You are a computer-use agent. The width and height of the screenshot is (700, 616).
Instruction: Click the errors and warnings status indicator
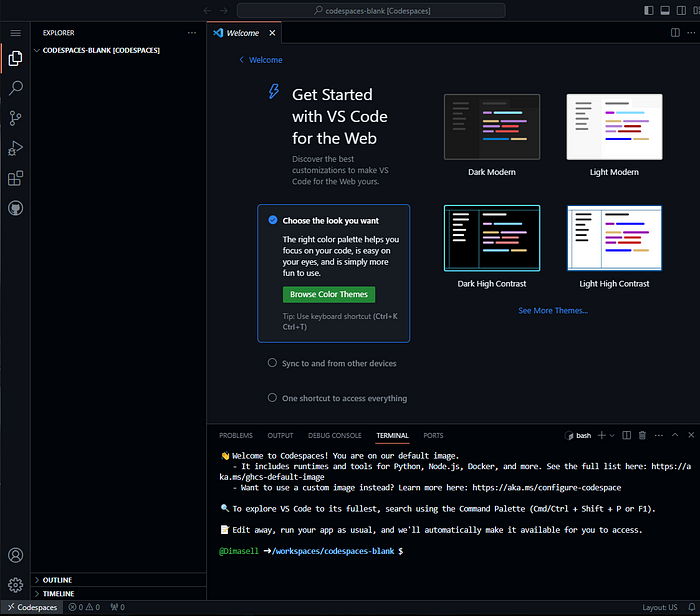click(84, 607)
